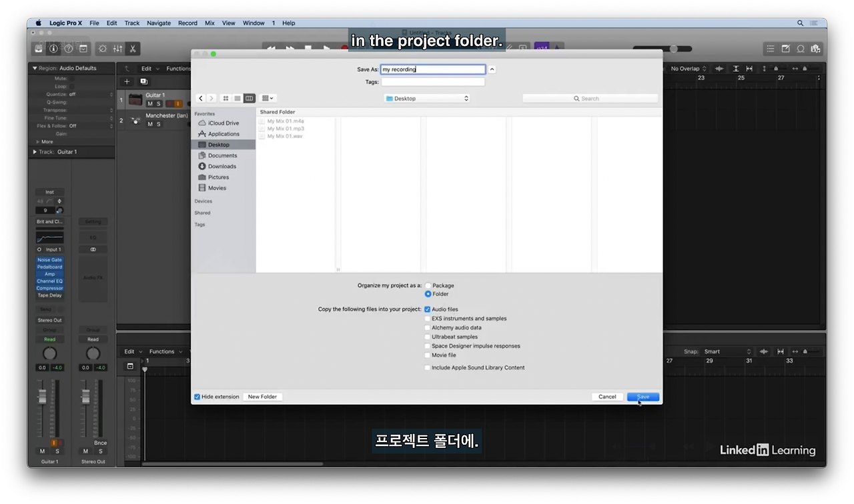Open Notification Center list icon
Viewport: 854px width, 504px height.
tap(815, 23)
